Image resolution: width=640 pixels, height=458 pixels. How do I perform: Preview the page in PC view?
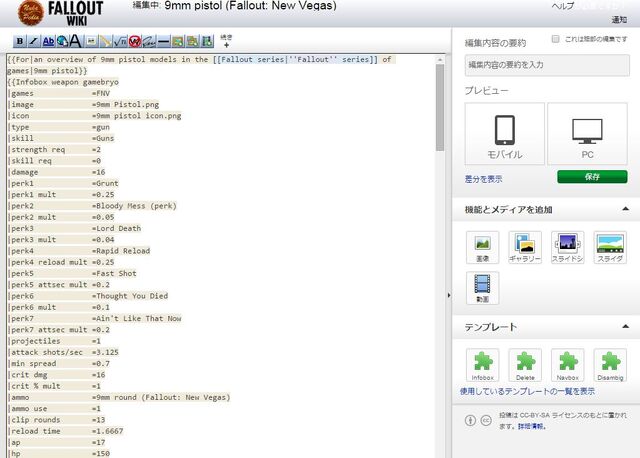587,134
